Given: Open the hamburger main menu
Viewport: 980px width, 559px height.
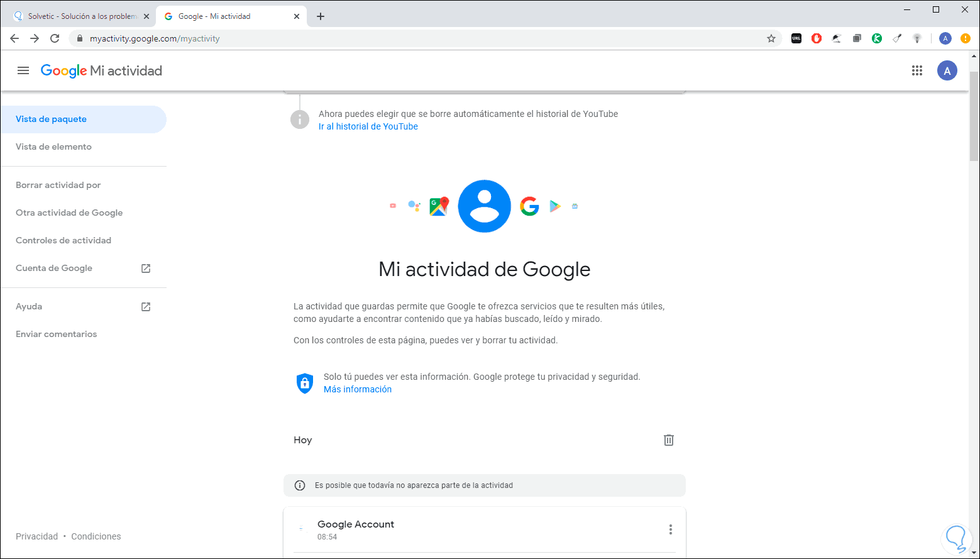Looking at the screenshot, I should [23, 70].
